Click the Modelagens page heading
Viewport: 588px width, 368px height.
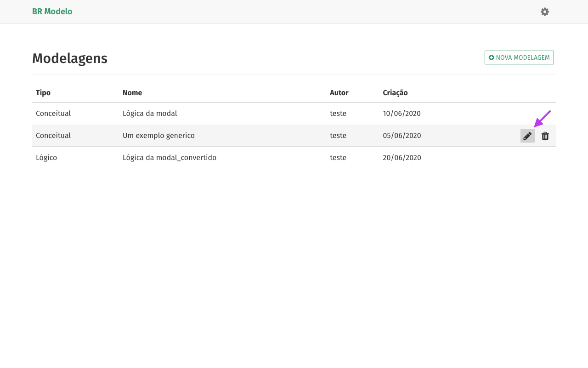click(69, 58)
